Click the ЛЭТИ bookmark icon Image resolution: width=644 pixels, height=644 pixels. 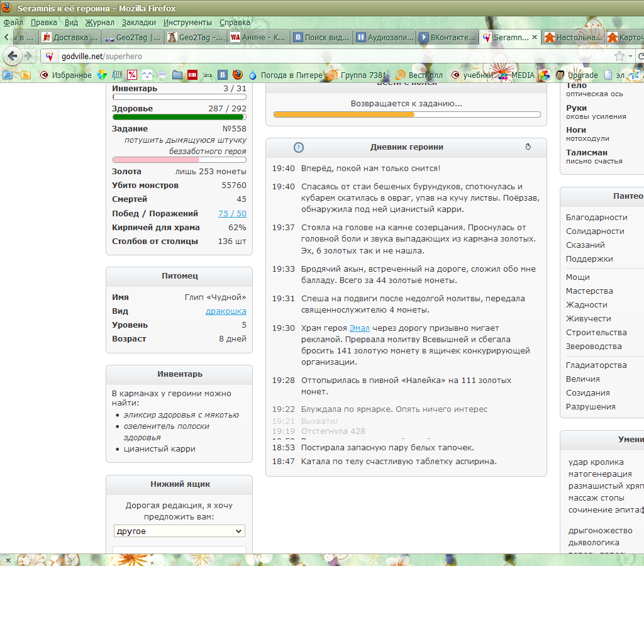[x=117, y=75]
